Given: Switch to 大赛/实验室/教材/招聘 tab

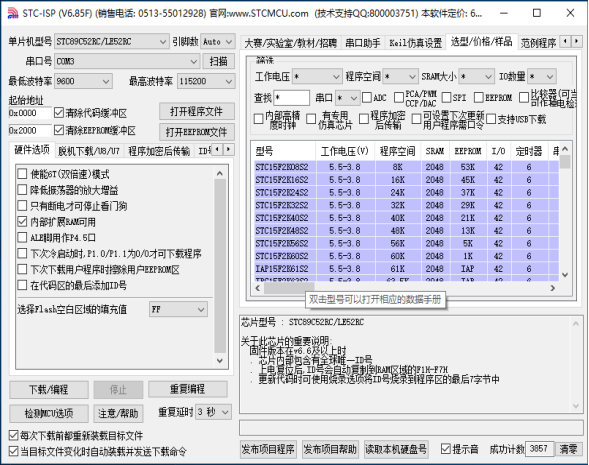Looking at the screenshot, I should (290, 43).
